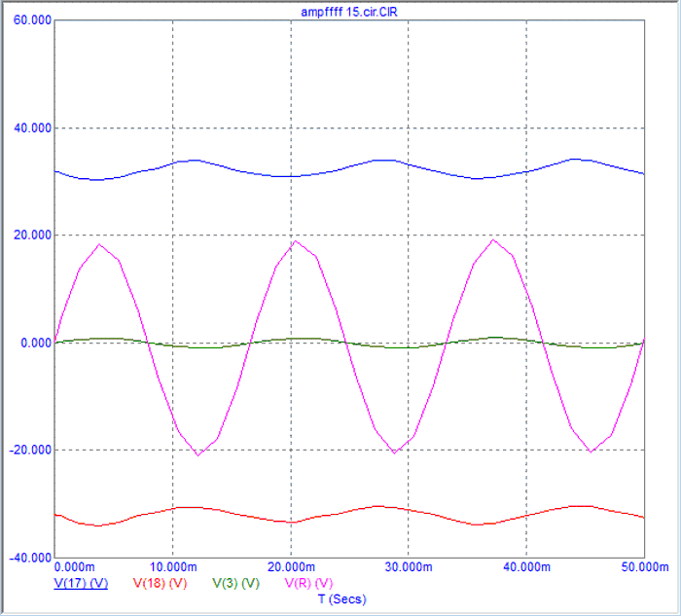Viewport: 681px width, 616px height.
Task: Click the 0.000m time axis value
Action: click(x=74, y=567)
